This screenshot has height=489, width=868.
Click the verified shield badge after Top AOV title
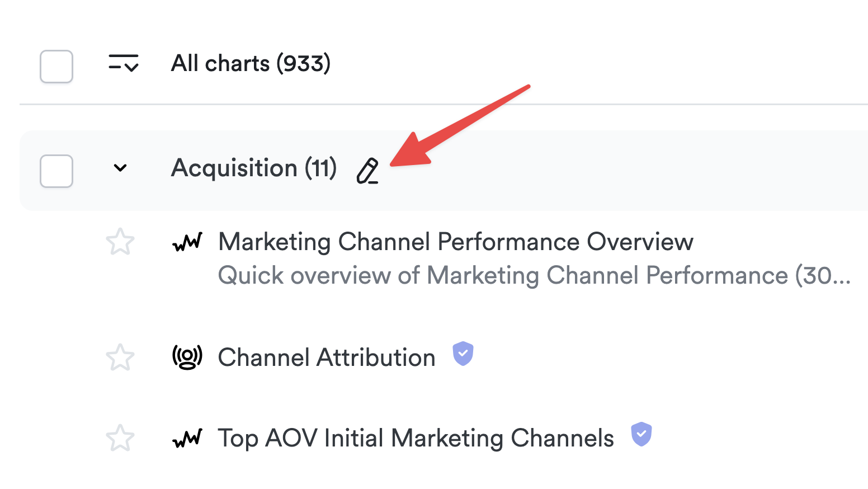(641, 434)
